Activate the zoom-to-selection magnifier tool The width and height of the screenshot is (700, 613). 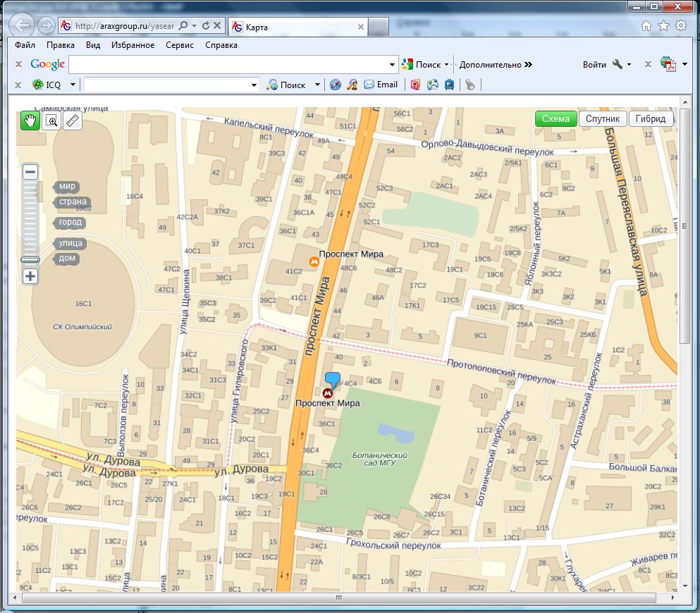[51, 120]
